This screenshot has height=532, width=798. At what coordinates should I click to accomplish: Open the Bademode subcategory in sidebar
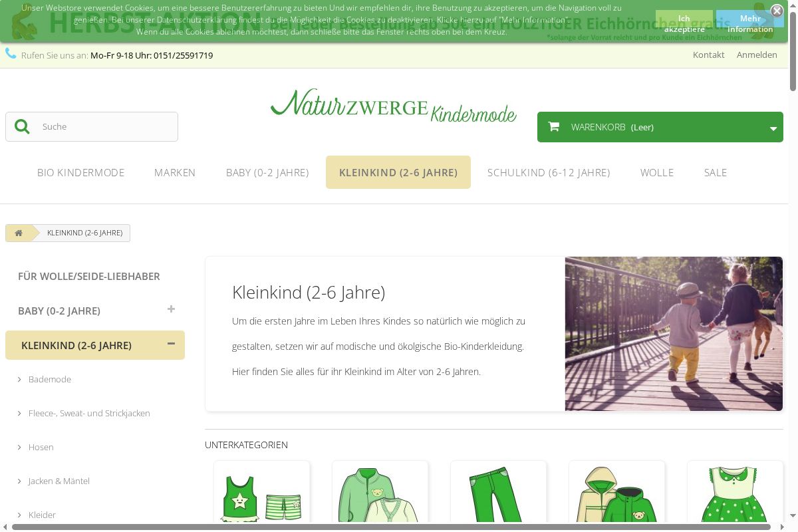tap(50, 379)
